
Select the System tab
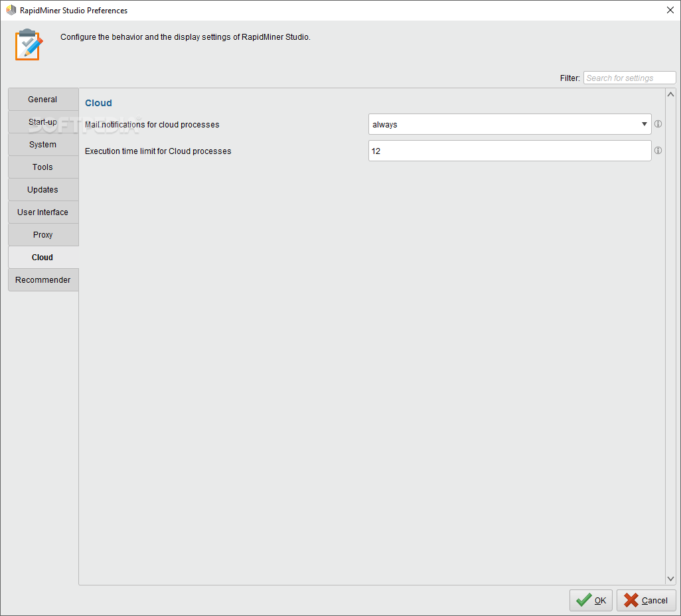pyautogui.click(x=43, y=144)
